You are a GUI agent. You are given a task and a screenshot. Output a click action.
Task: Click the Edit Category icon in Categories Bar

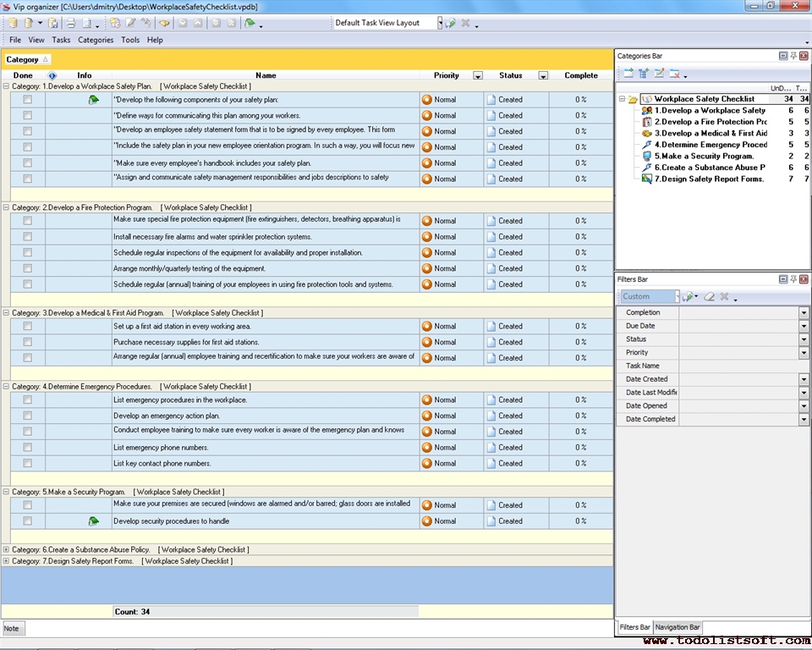click(659, 73)
